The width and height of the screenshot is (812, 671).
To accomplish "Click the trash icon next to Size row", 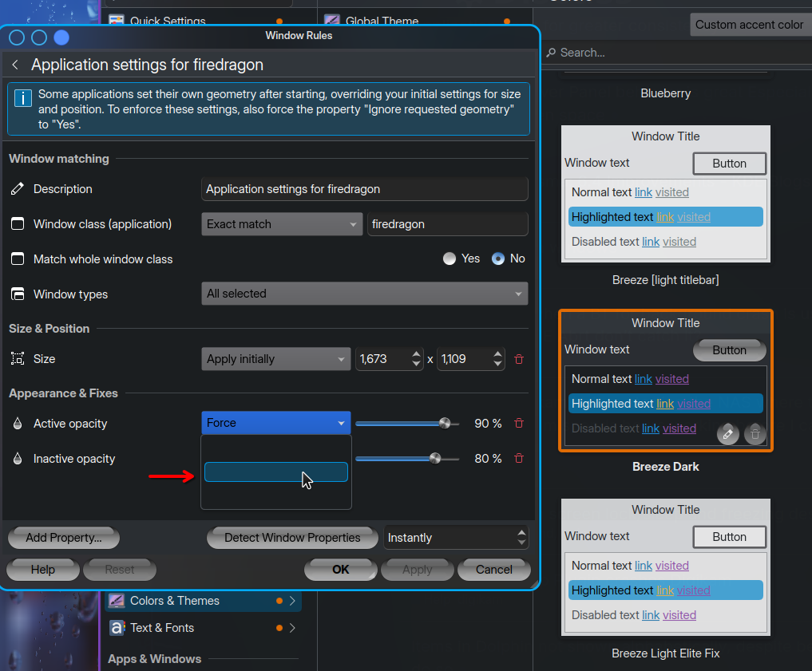I will point(519,359).
